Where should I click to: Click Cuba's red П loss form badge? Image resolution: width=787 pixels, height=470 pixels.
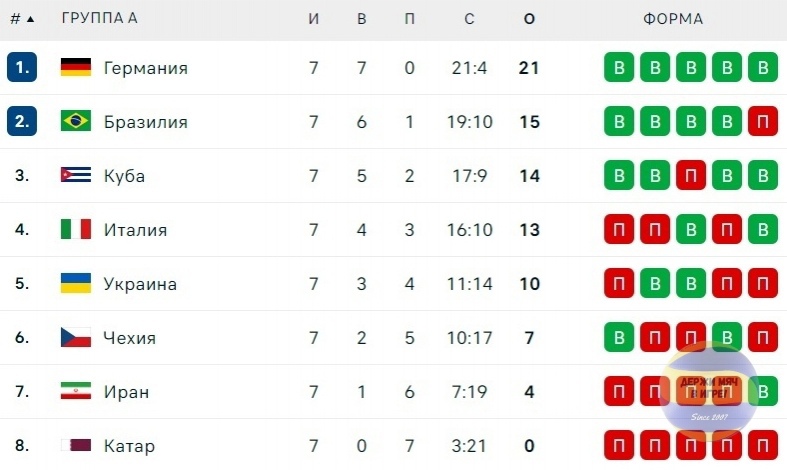coord(691,175)
